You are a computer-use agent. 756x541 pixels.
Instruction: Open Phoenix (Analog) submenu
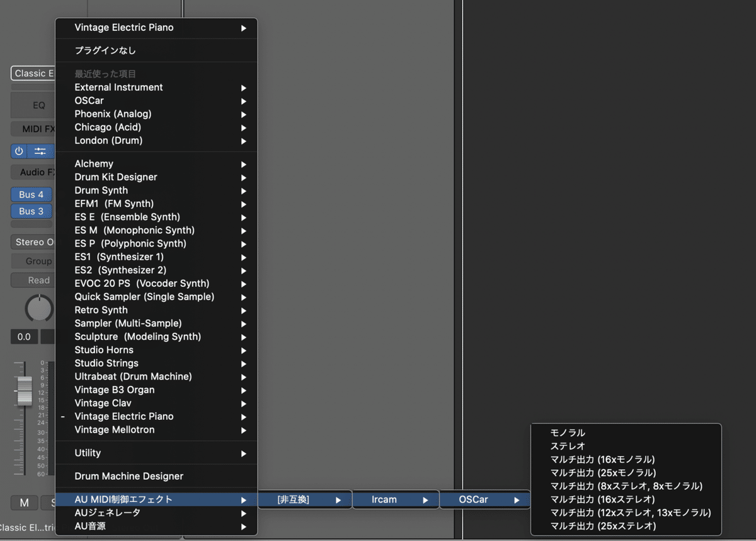[156, 114]
